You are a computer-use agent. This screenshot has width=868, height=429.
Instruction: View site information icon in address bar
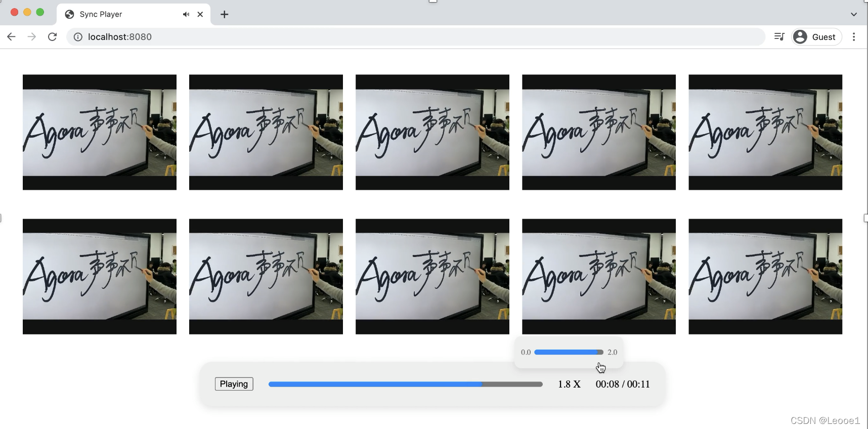pos(78,36)
